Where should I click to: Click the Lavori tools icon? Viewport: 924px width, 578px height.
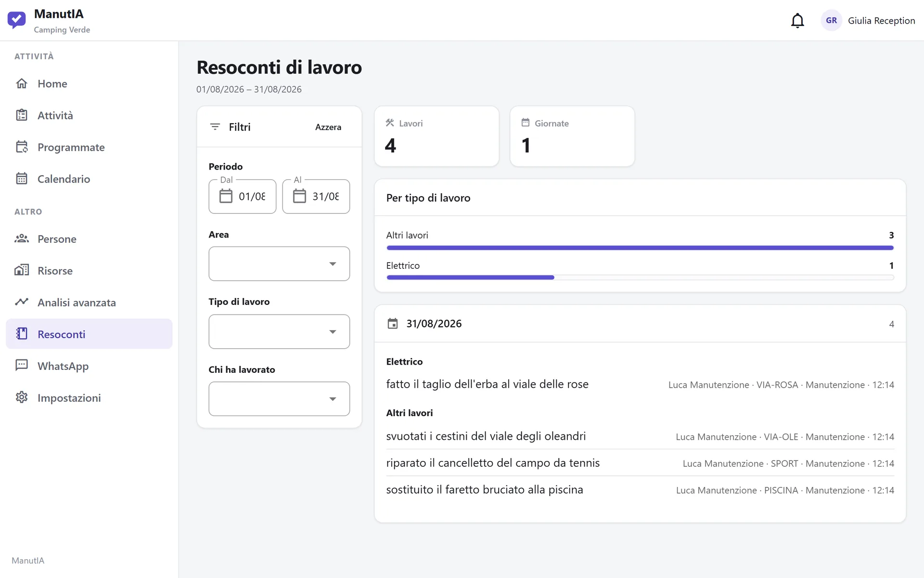pyautogui.click(x=390, y=123)
